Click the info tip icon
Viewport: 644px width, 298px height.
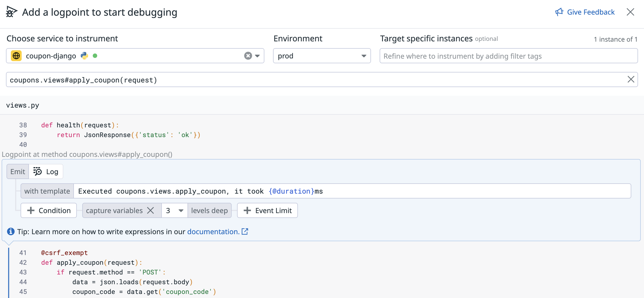point(11,231)
